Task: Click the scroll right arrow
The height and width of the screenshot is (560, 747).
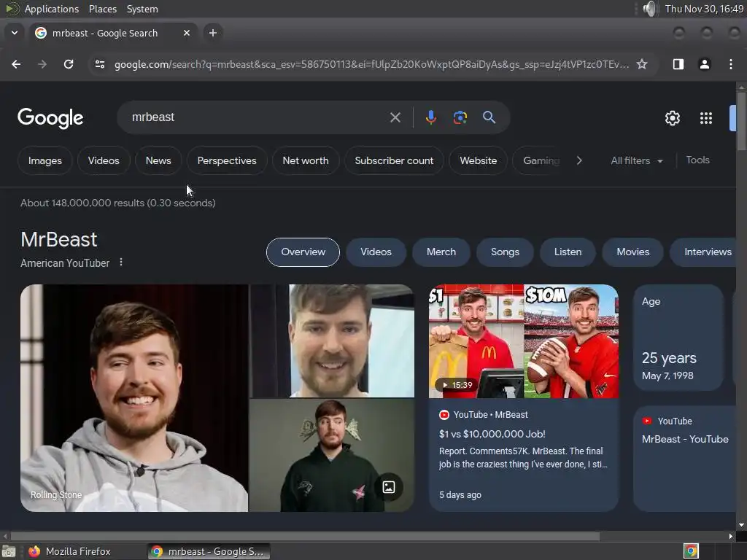Action: pos(731,536)
